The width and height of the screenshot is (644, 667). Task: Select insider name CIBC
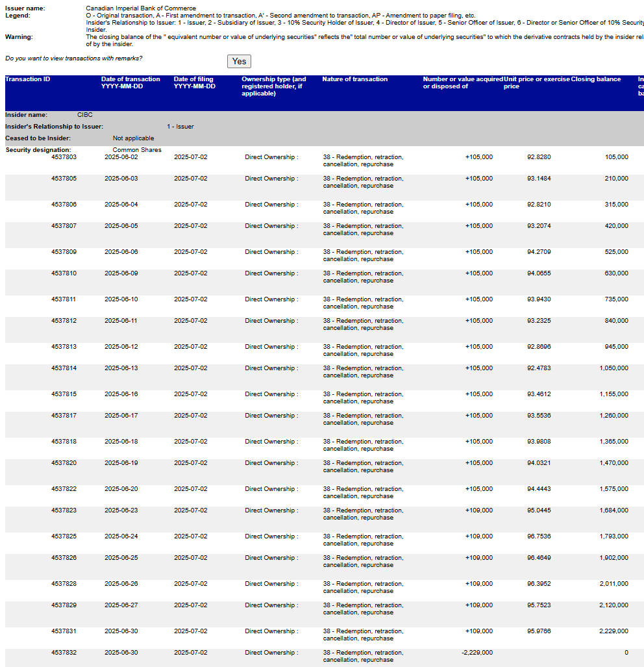(x=84, y=115)
